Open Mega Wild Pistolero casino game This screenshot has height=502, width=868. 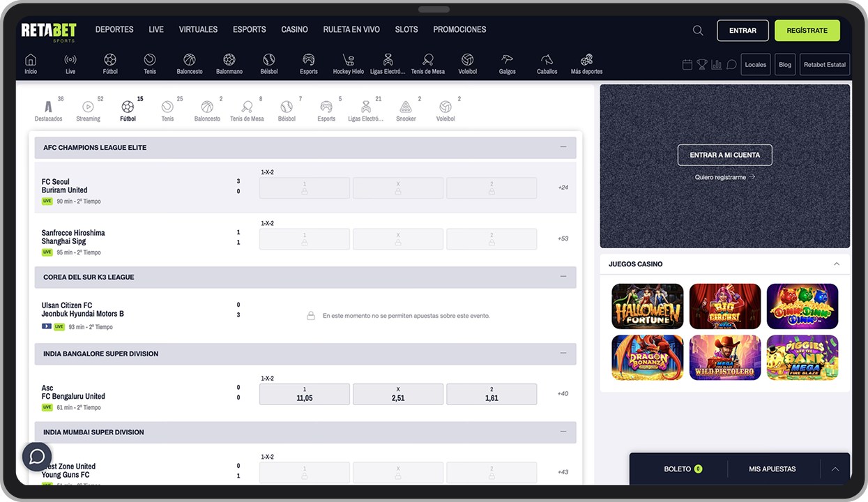coord(725,358)
